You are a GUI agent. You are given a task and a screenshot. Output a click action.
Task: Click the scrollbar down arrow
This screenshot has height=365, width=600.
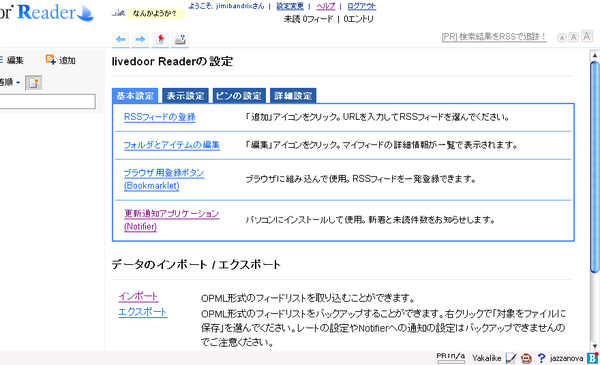(x=595, y=346)
